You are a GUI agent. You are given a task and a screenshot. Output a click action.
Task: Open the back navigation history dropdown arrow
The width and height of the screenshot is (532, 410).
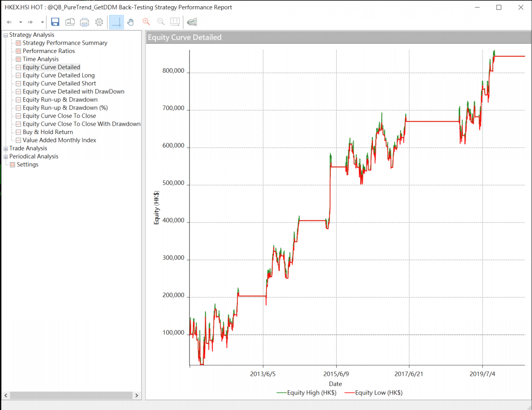(21, 22)
